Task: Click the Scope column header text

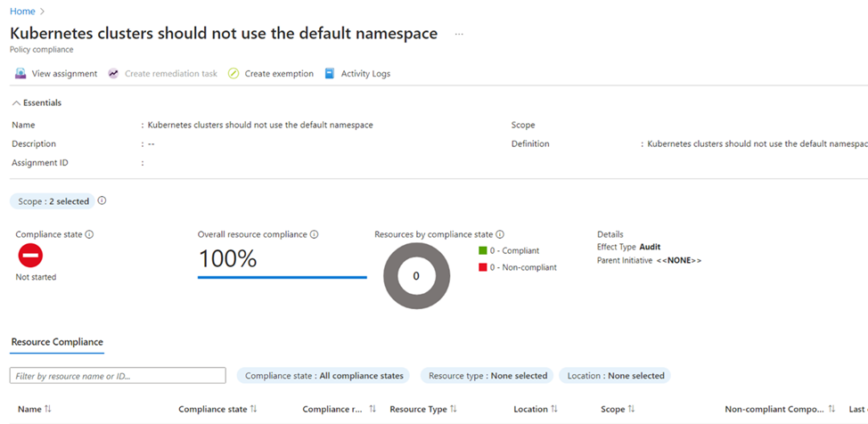Action: click(x=613, y=409)
